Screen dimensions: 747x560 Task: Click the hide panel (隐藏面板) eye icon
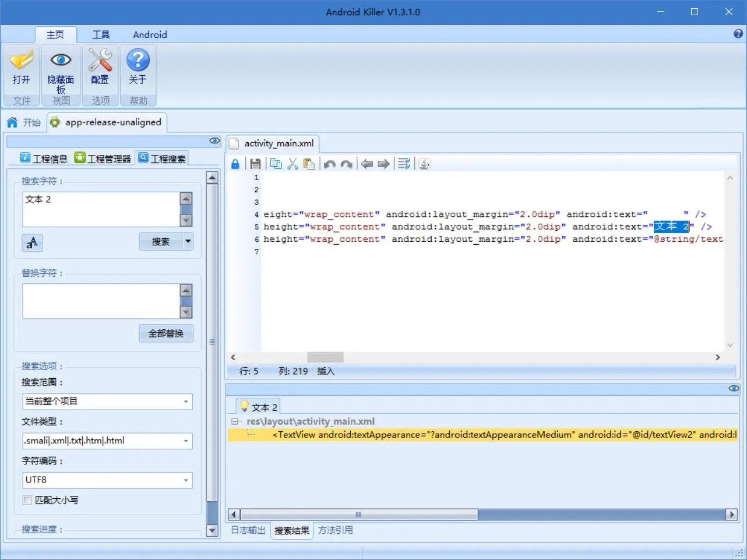(x=61, y=60)
